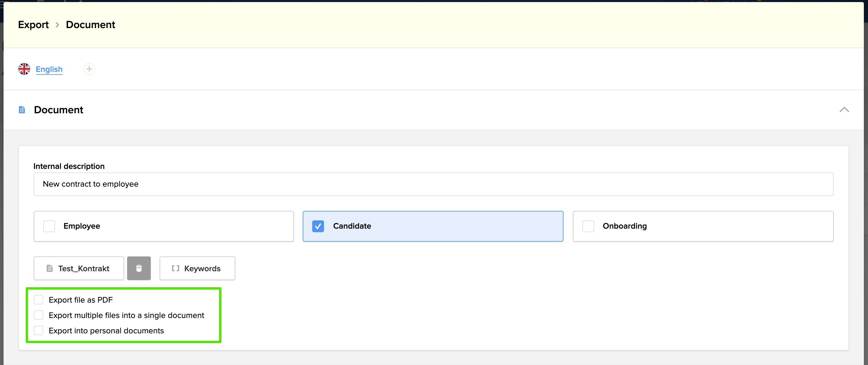Click the UK flag language icon
868x365 pixels.
(24, 69)
